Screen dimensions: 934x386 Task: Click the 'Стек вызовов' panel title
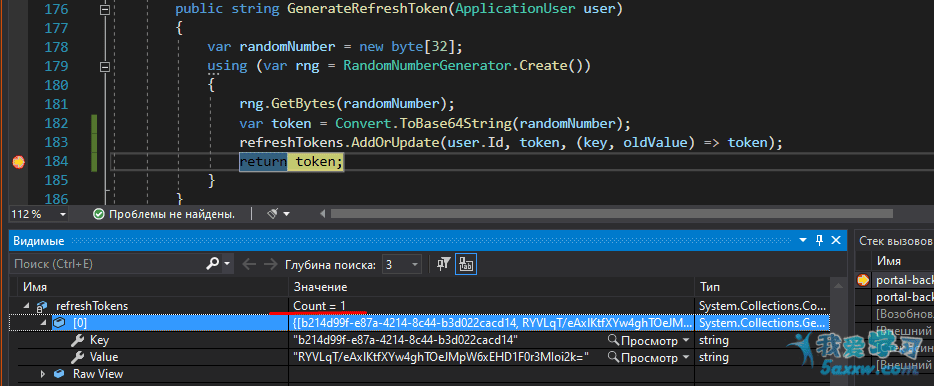click(895, 241)
